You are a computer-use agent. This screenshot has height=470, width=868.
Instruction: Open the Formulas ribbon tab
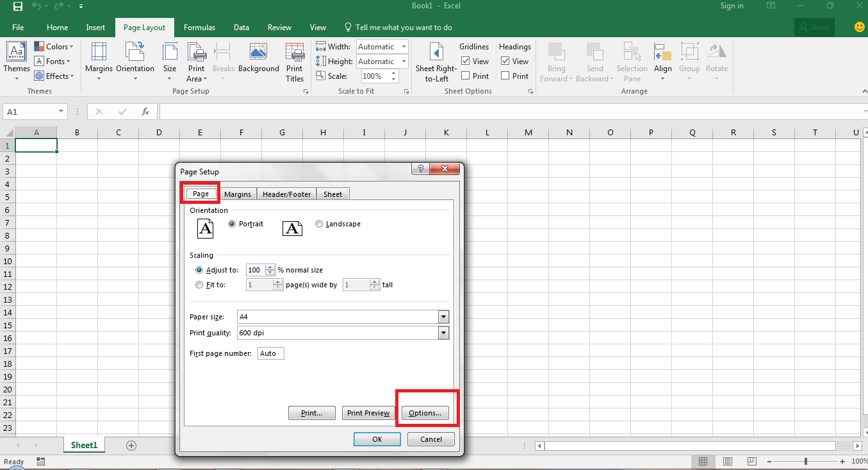tap(199, 27)
